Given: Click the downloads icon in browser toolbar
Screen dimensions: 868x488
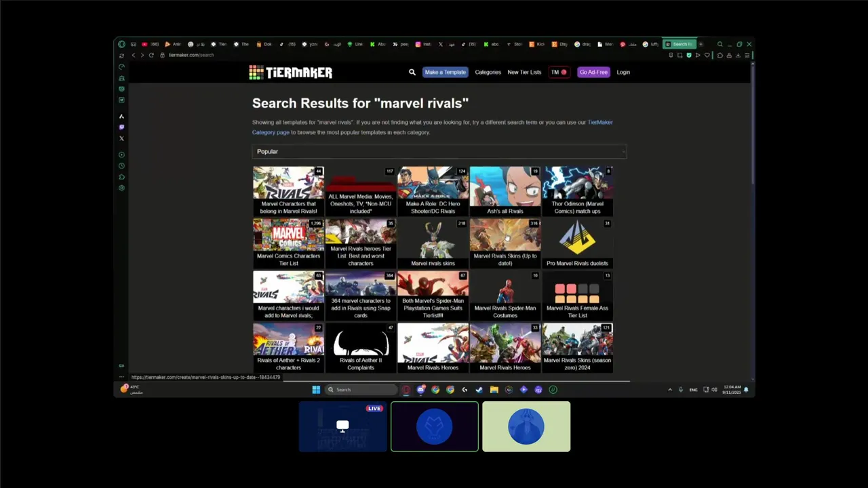Looking at the screenshot, I should [738, 55].
